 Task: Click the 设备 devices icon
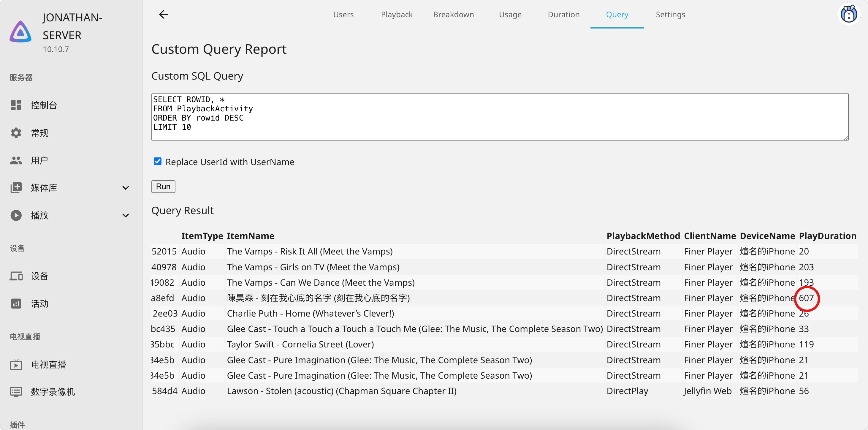click(x=16, y=276)
